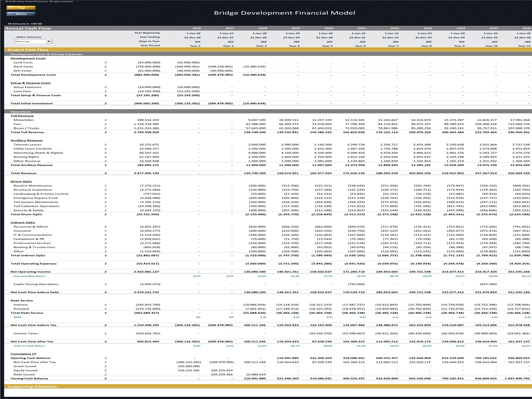Click the gold Top navigation button
The height and width of the screenshot is (399, 532).
click(21, 8)
